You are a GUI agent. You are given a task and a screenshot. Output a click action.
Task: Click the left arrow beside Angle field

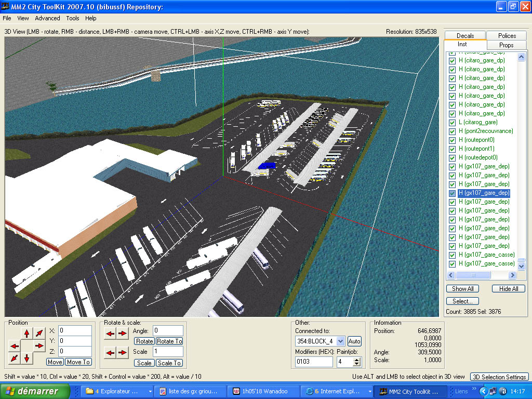coord(111,334)
